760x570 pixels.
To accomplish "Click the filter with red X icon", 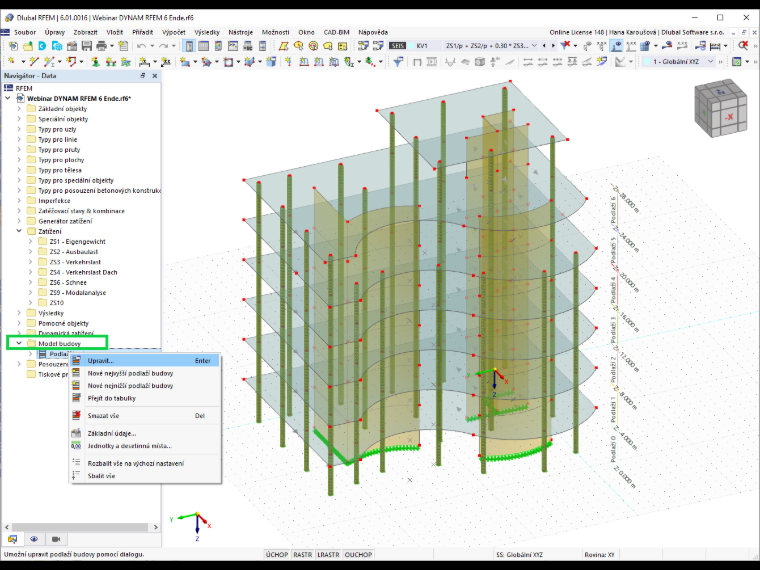I will tap(565, 46).
